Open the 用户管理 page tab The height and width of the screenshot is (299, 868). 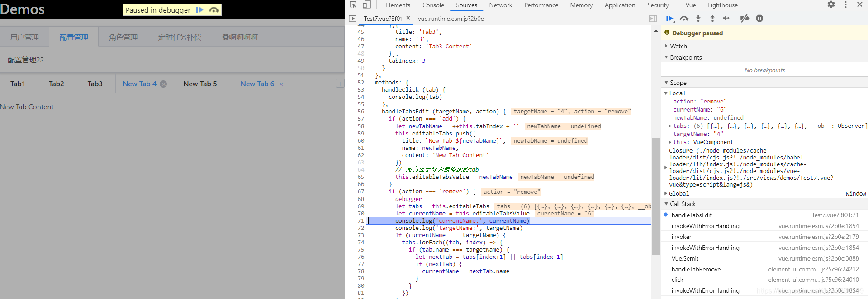pos(24,37)
